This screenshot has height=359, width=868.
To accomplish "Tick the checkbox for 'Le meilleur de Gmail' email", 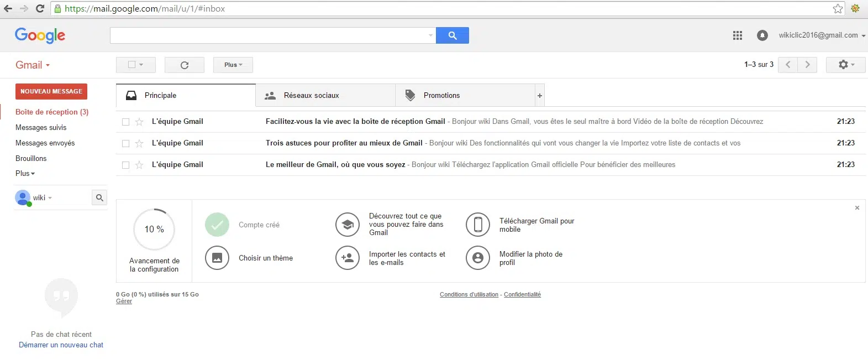I will tap(125, 165).
